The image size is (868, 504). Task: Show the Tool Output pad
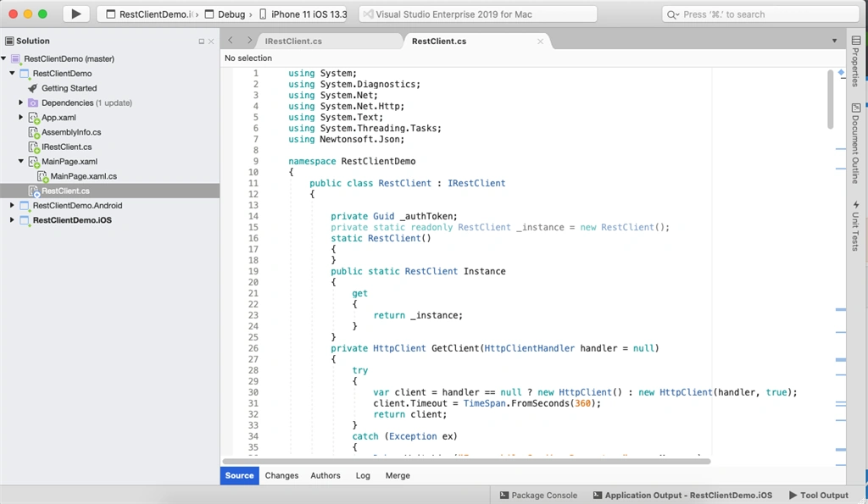click(x=819, y=496)
